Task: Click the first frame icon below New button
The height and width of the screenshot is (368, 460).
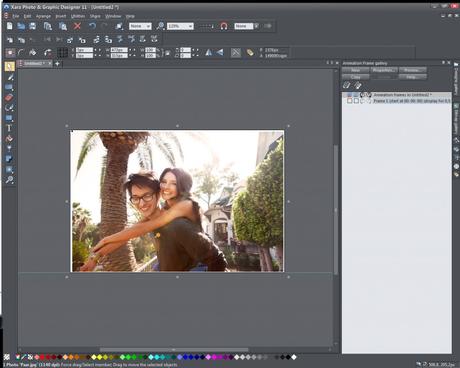Action: click(x=347, y=86)
